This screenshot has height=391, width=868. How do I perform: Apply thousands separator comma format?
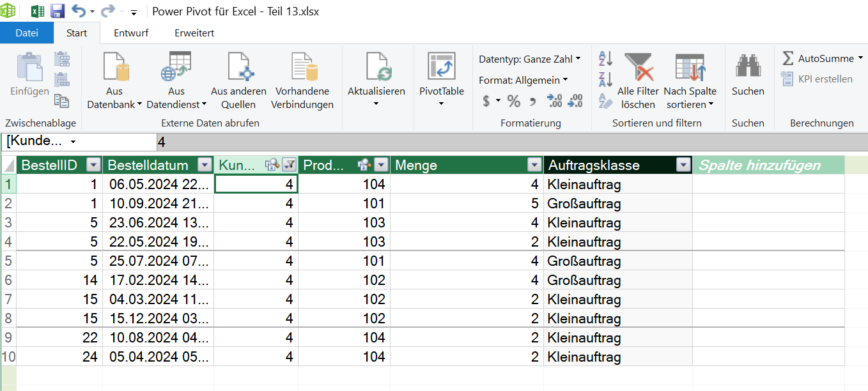tap(532, 100)
